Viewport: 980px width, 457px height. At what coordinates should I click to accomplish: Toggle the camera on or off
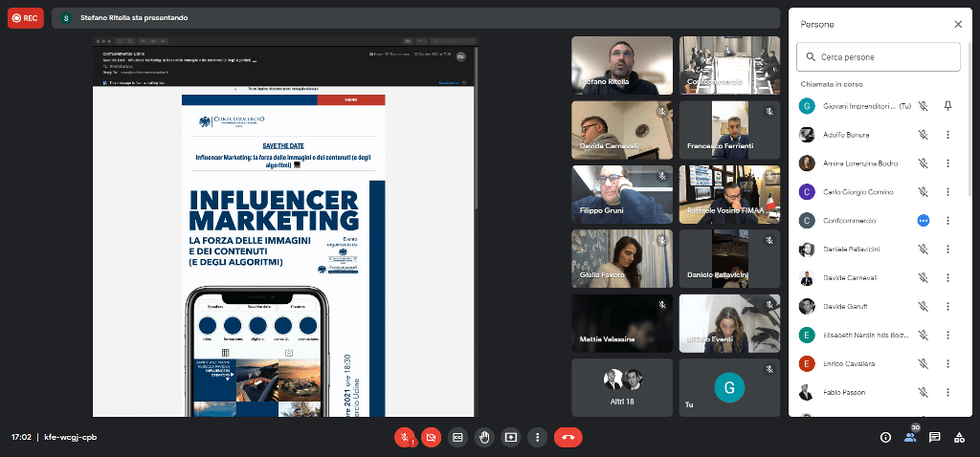pyautogui.click(x=431, y=437)
